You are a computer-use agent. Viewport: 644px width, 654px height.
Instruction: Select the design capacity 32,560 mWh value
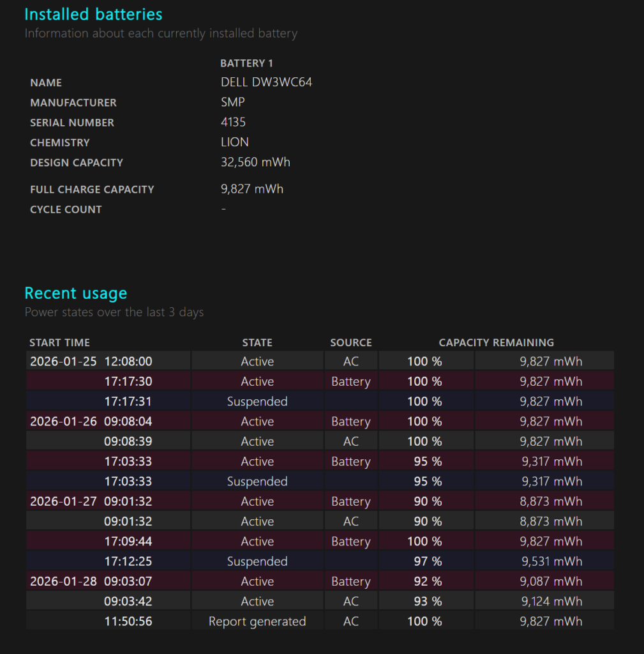click(x=255, y=162)
